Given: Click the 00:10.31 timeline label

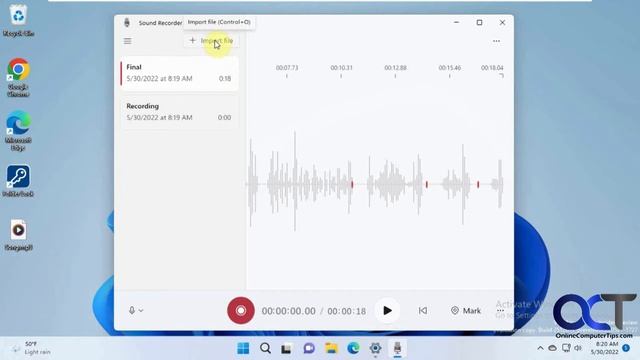Looking at the screenshot, I should coord(341,68).
